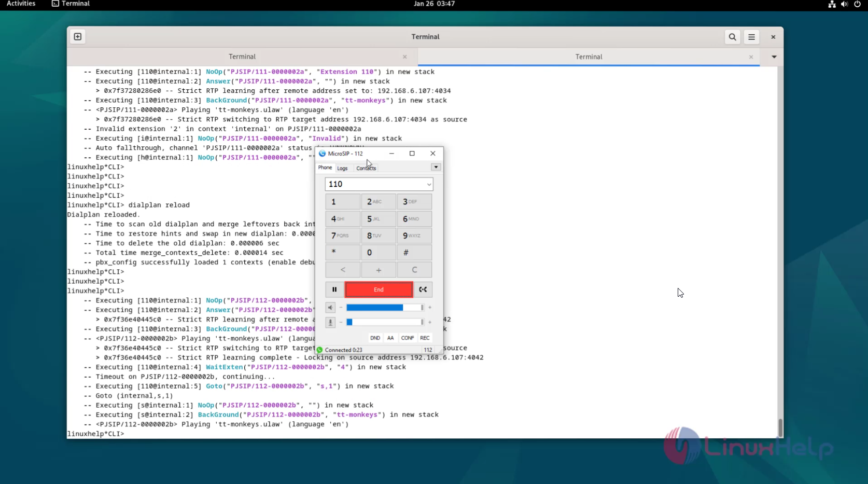Screen dimensions: 868x484
Task: Toggle DND do-not-disturb mode
Action: (x=375, y=338)
